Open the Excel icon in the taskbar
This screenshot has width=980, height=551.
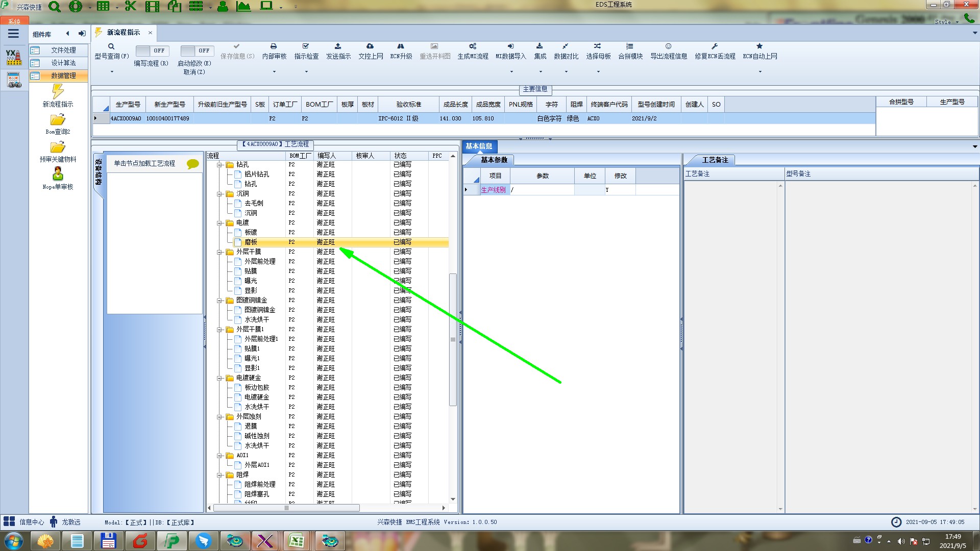pos(297,540)
